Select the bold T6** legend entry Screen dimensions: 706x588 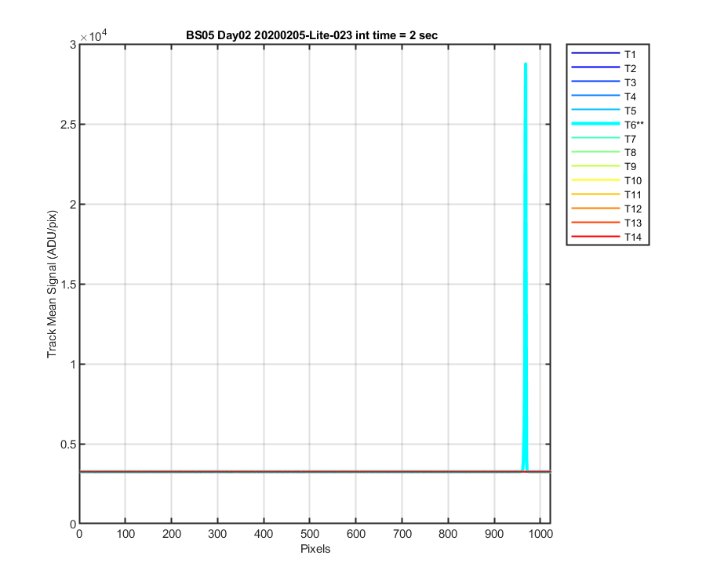click(x=607, y=125)
